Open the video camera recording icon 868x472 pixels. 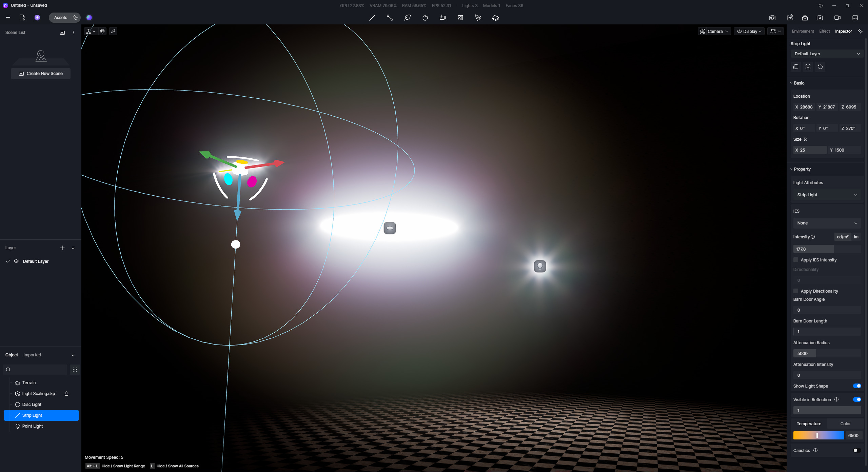click(837, 18)
